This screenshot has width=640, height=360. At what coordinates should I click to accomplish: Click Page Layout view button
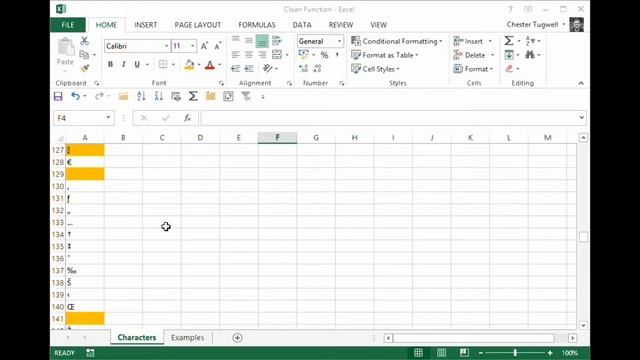click(441, 353)
